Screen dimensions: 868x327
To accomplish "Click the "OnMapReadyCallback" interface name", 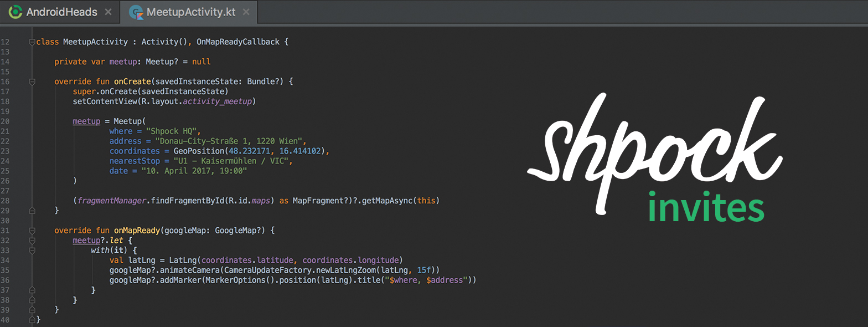I will [239, 42].
